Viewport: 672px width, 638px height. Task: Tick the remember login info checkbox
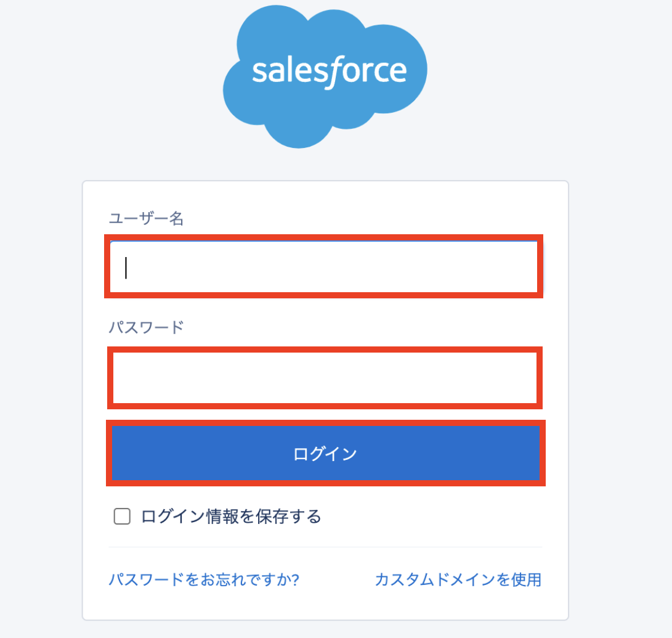tap(122, 517)
